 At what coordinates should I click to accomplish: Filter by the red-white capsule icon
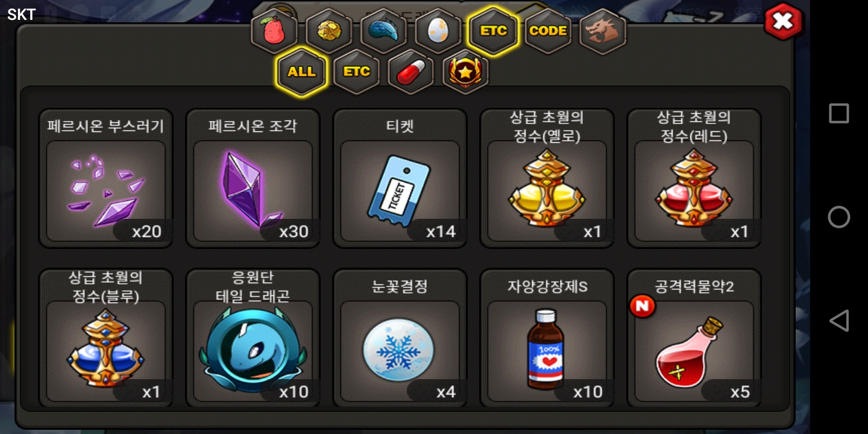(x=411, y=72)
